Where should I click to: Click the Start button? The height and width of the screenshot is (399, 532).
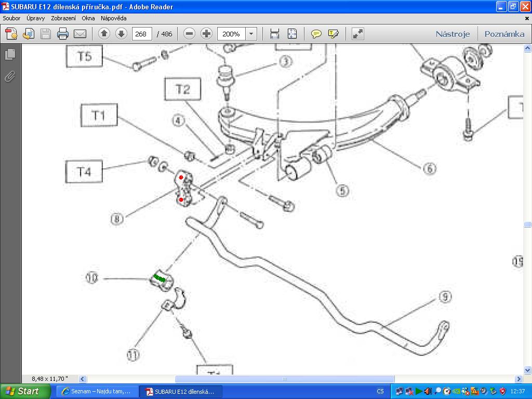coord(25,391)
